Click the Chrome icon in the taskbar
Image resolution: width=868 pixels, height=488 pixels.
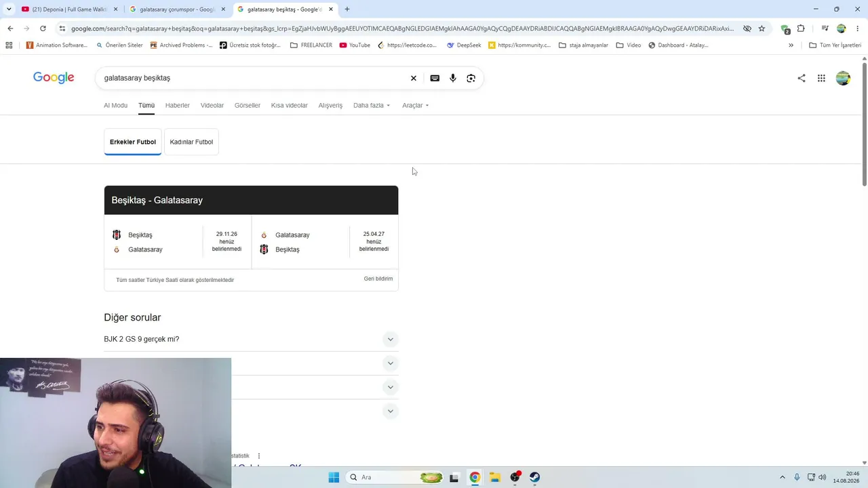[x=475, y=477]
